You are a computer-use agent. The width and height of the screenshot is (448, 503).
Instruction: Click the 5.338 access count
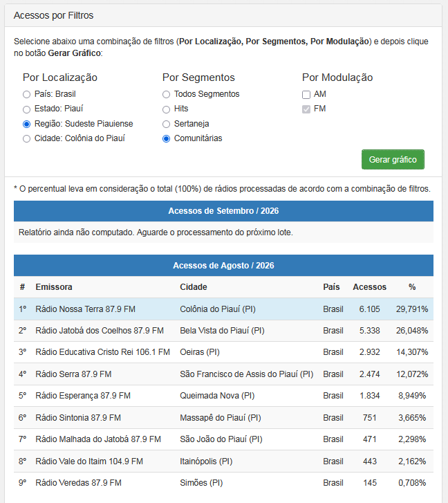[369, 331]
